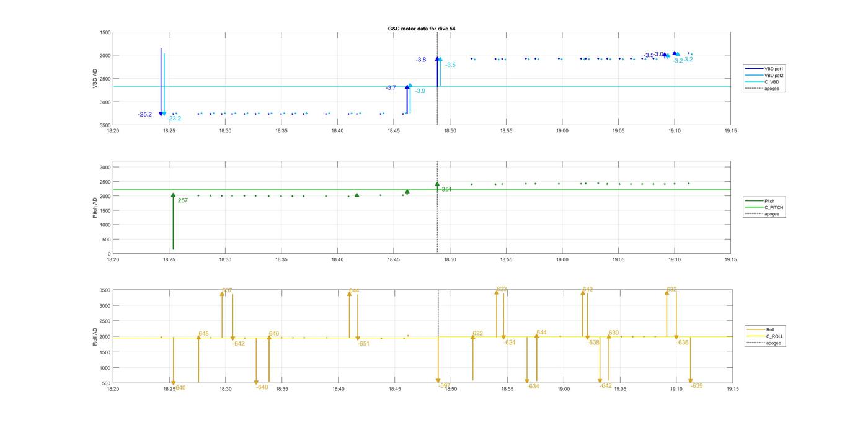Click the 632 roll data label
The image size is (868, 430).
671,289
